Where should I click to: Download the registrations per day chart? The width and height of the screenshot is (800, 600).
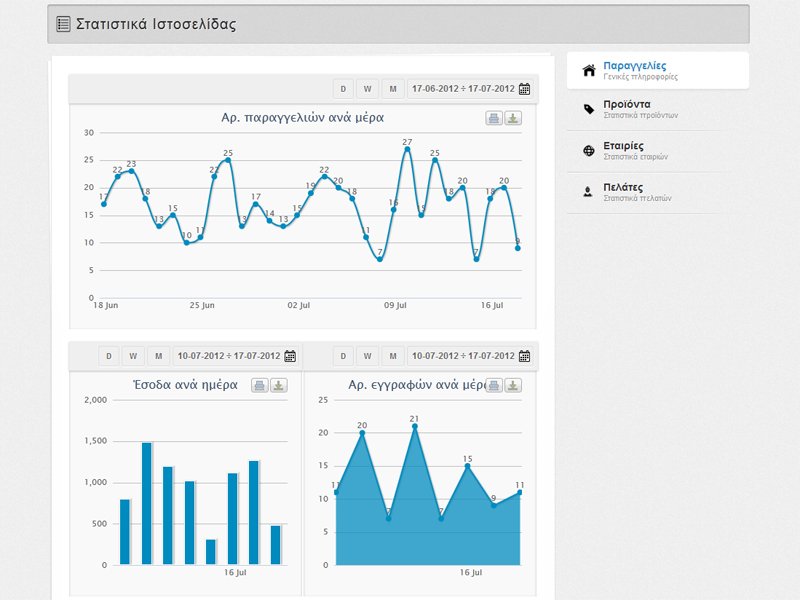coord(513,385)
